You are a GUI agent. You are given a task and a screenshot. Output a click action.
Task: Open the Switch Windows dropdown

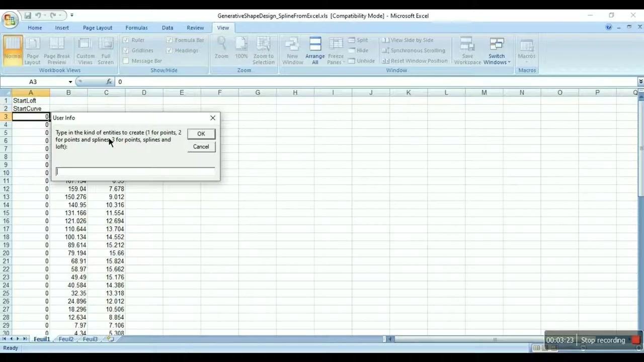pyautogui.click(x=497, y=51)
